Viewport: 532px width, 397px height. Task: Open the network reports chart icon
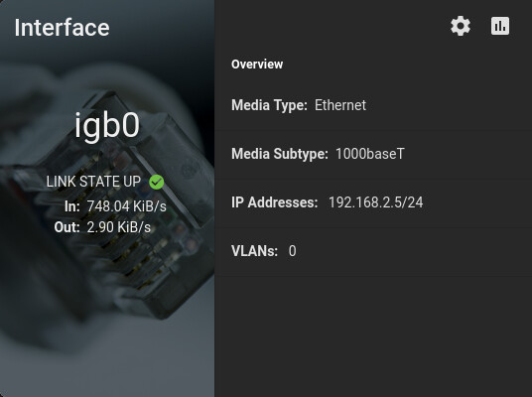(500, 26)
